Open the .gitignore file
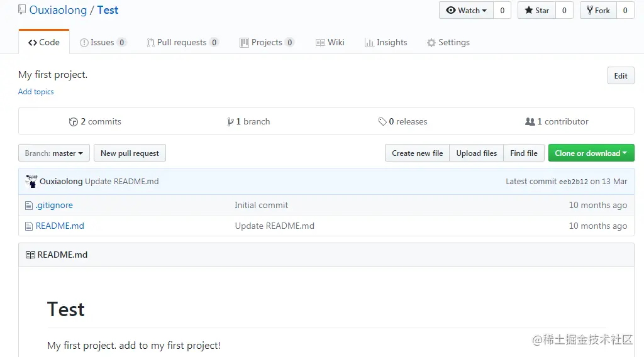Viewport: 644px width, 357px height. [x=54, y=205]
